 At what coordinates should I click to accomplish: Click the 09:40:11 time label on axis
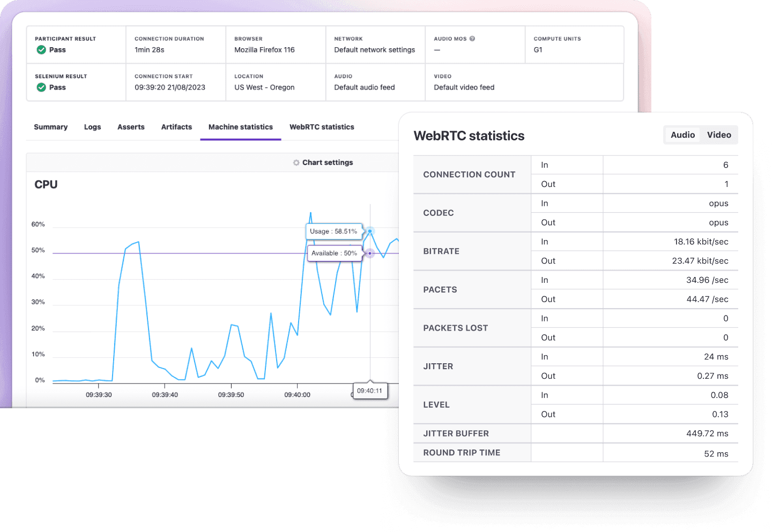tap(369, 391)
